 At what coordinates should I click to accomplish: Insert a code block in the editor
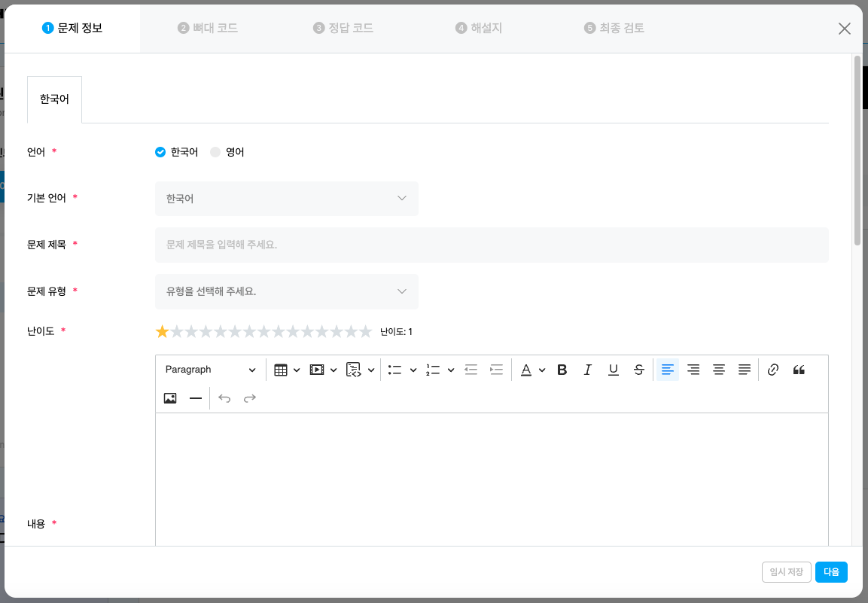(354, 370)
